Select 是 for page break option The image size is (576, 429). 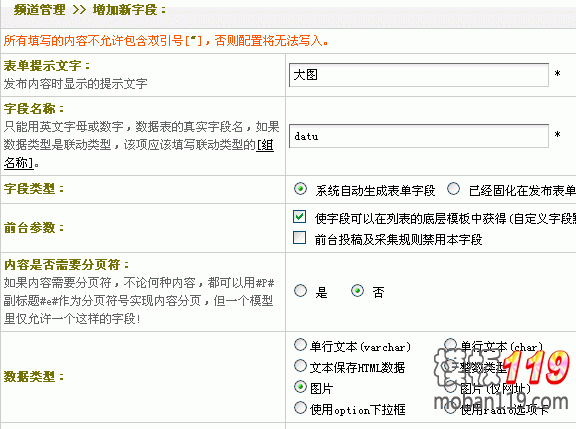[x=300, y=291]
